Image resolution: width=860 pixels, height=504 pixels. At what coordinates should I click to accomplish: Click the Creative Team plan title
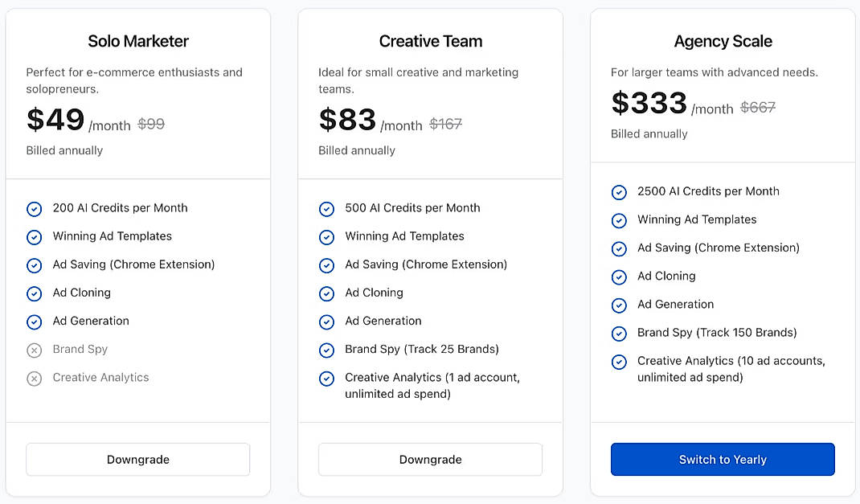click(x=431, y=41)
